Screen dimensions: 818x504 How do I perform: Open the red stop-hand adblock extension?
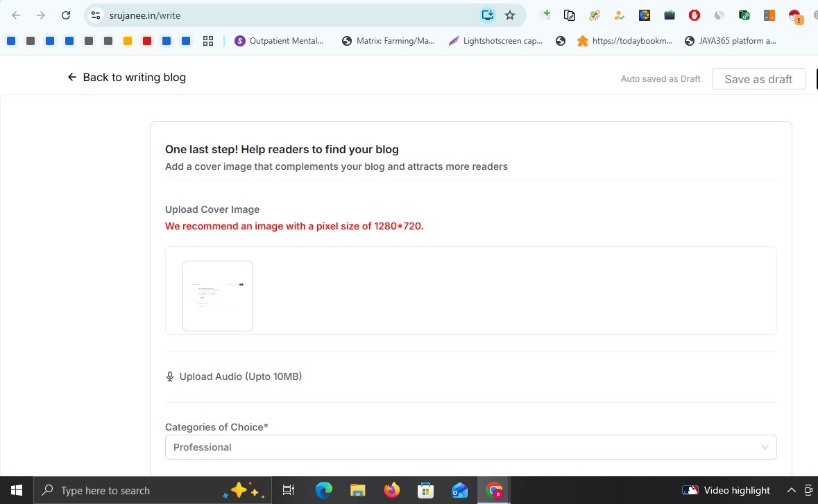click(x=695, y=15)
